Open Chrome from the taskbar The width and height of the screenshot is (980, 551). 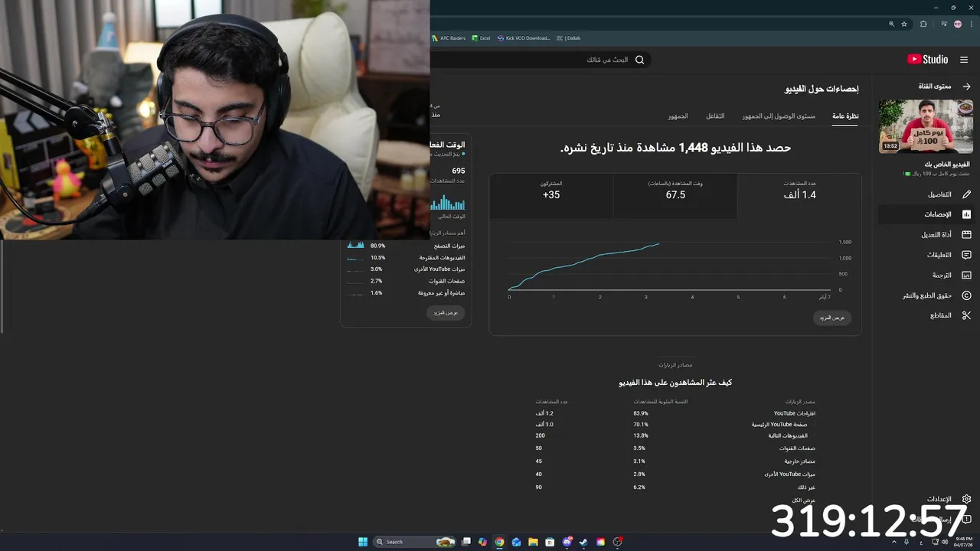point(499,542)
